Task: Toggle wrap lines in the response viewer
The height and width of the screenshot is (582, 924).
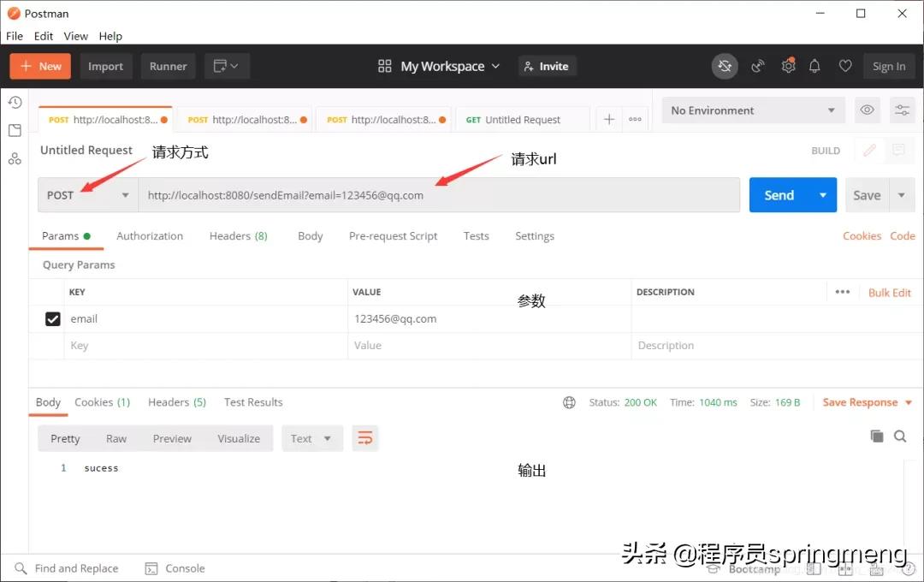Action: click(x=365, y=437)
